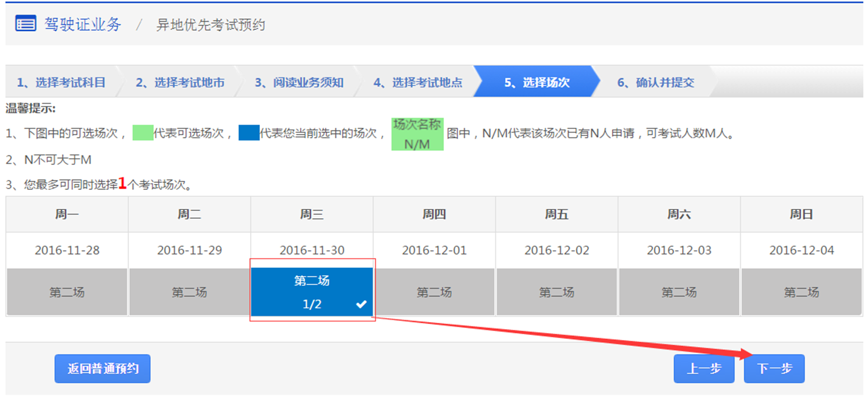Choose Saturday 2016-12-03 第二场 slot
This screenshot has width=868, height=405.
point(679,292)
